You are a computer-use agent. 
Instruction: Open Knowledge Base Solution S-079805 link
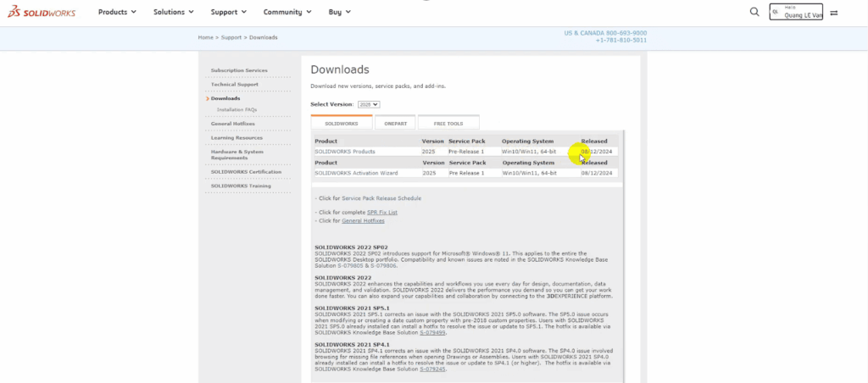(x=350, y=266)
